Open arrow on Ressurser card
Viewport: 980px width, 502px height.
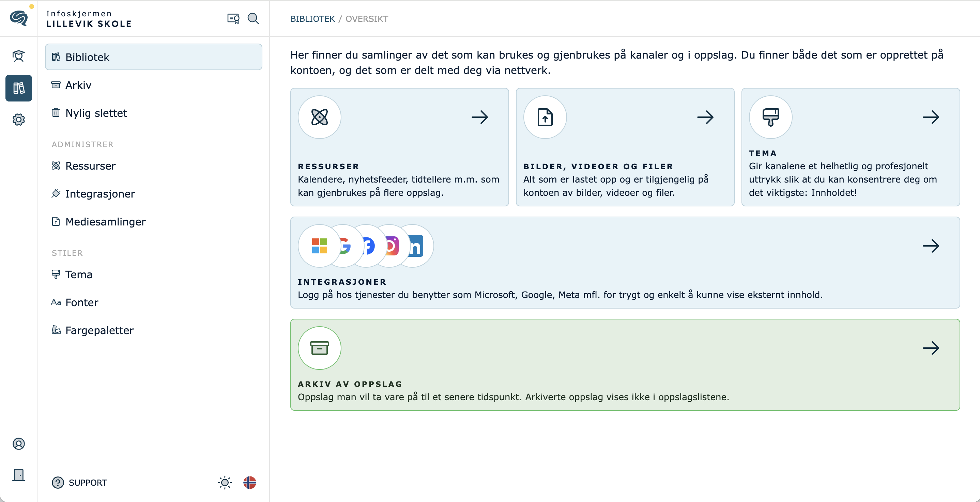pyautogui.click(x=480, y=117)
